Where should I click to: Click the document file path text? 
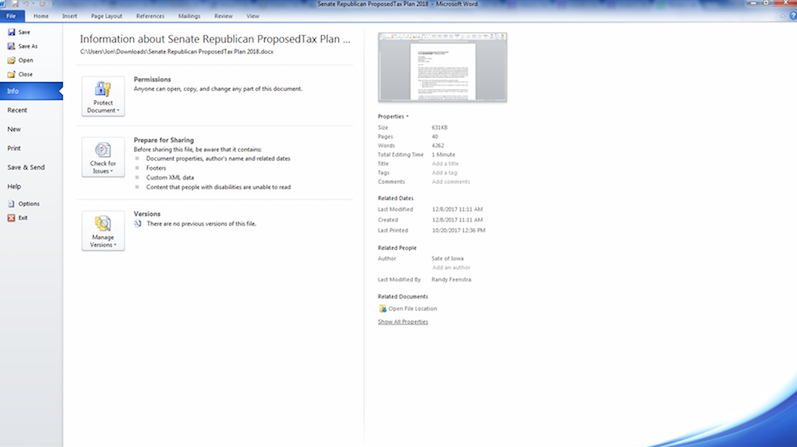coord(176,52)
